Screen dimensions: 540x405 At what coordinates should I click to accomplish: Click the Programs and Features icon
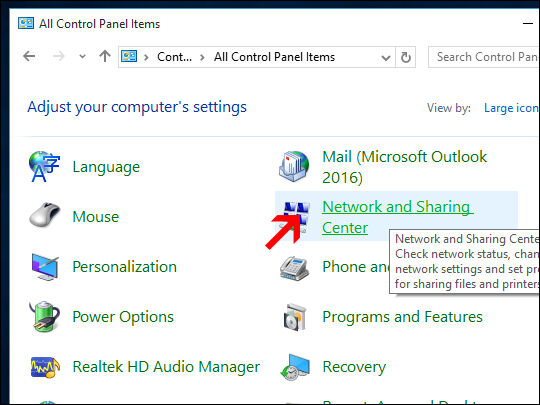coord(295,317)
